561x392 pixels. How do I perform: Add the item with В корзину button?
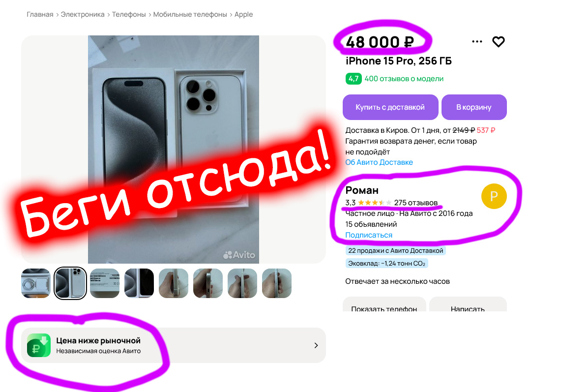pos(473,107)
